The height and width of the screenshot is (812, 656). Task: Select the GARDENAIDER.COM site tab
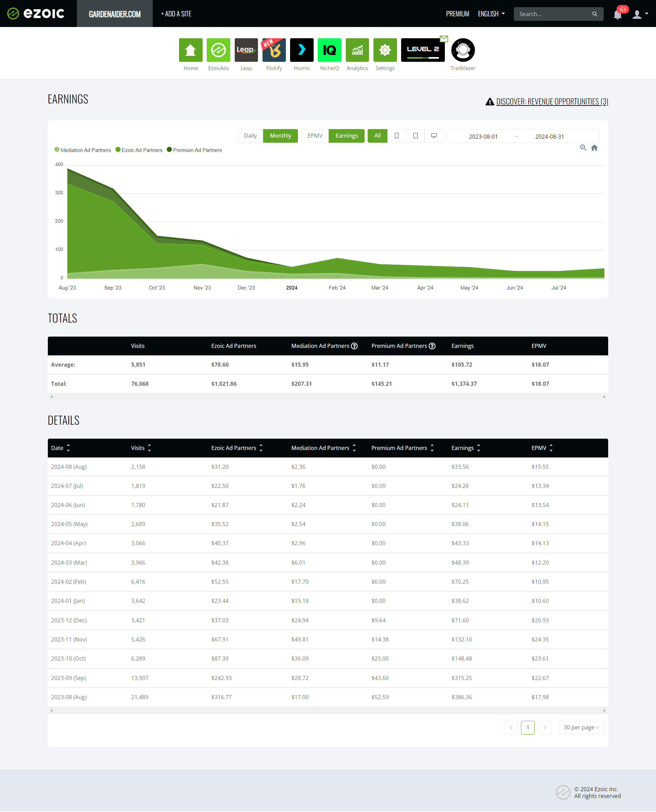114,14
